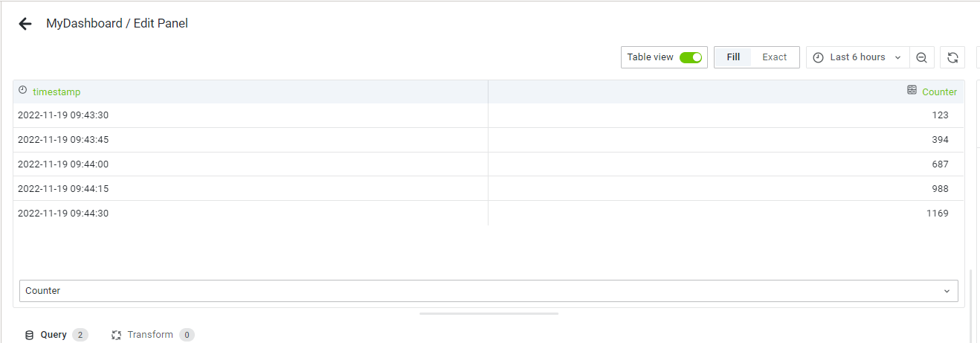Sort by the timestamp column header
The height and width of the screenshot is (343, 980).
pos(57,92)
